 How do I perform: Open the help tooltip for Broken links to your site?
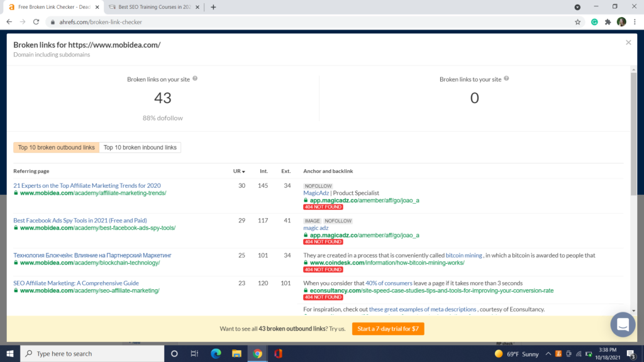tap(506, 79)
